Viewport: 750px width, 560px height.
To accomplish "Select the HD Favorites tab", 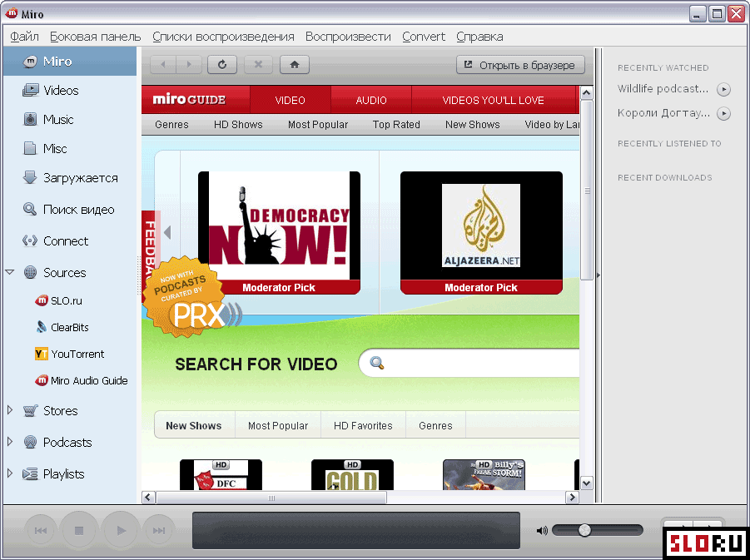I will [x=363, y=425].
